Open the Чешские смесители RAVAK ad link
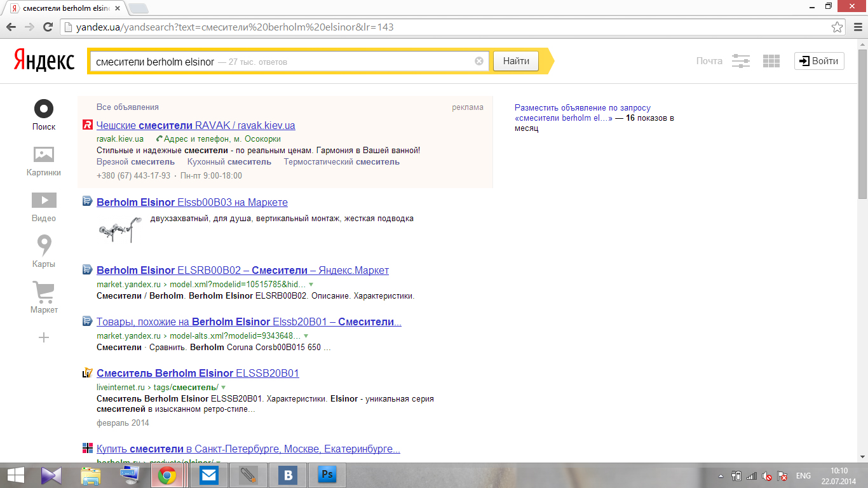Viewport: 868px width, 488px height. [196, 125]
